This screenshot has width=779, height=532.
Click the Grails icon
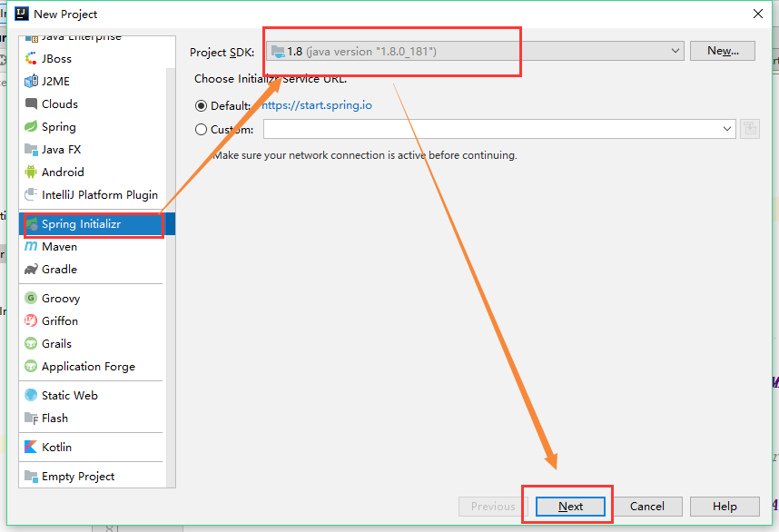pos(31,344)
